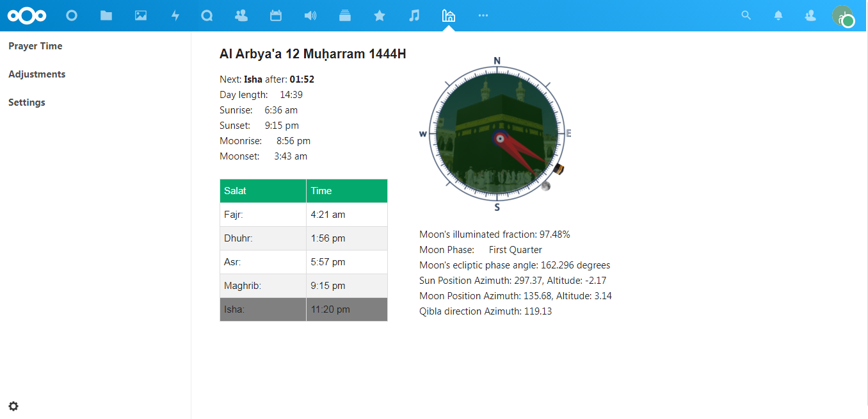Image resolution: width=868 pixels, height=419 pixels.
Task: Open the more apps ellipsis menu
Action: pyautogui.click(x=483, y=15)
